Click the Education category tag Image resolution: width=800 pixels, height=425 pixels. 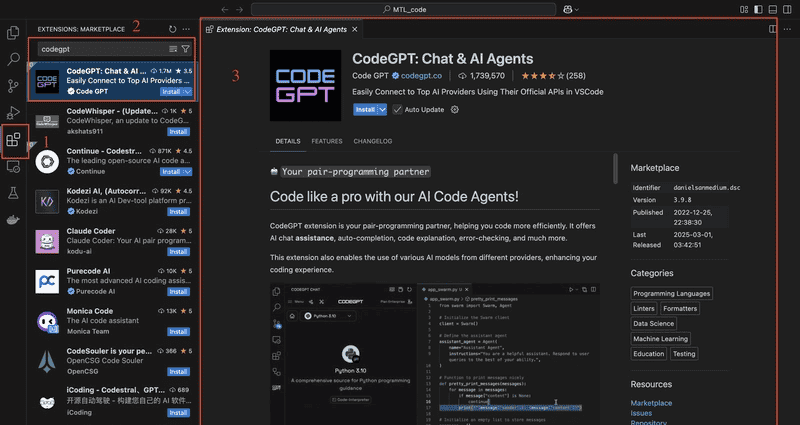[648, 354]
